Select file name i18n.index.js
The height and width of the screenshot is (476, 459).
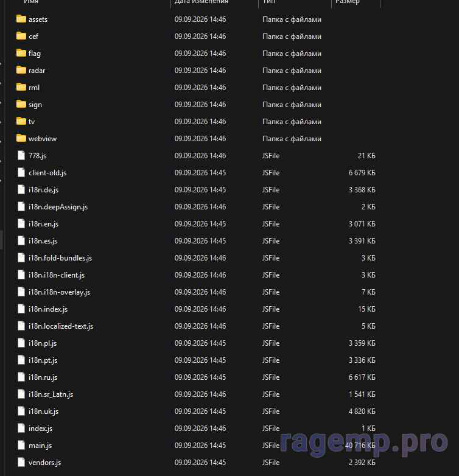tap(48, 309)
